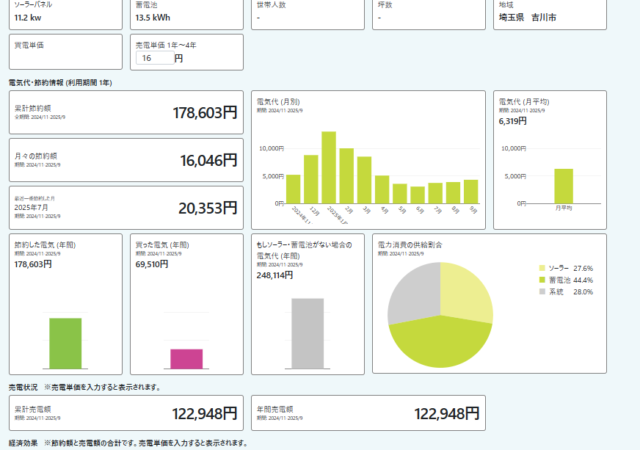Click the 系統 legend color swatch
Image resolution: width=640 pixels, height=450 pixels.
pos(542,291)
